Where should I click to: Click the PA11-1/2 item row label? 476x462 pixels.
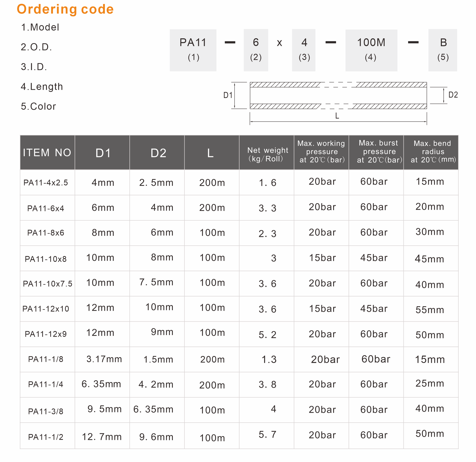pyautogui.click(x=46, y=437)
